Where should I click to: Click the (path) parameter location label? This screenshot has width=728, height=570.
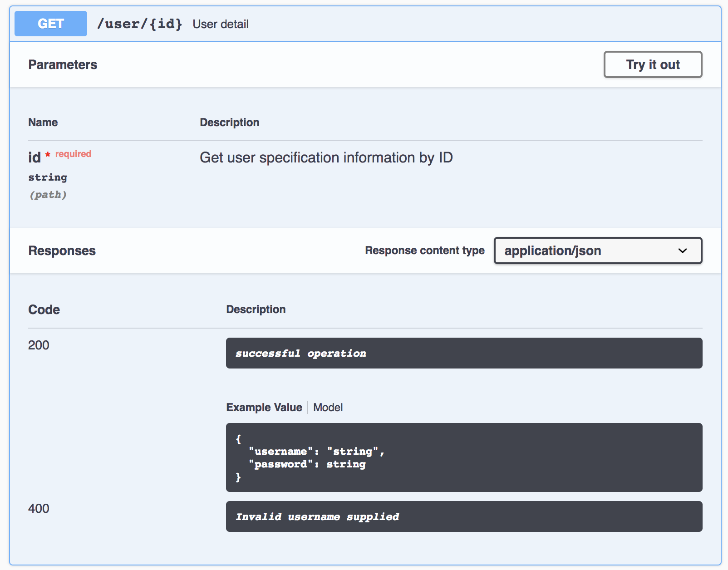(x=48, y=195)
